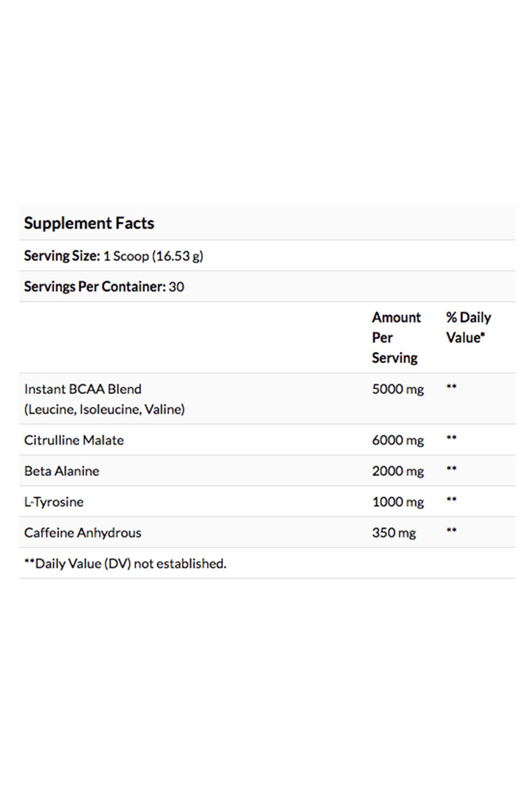Viewport: 532px width, 798px height.
Task: Click Servings Per Container label
Action: coord(94,287)
